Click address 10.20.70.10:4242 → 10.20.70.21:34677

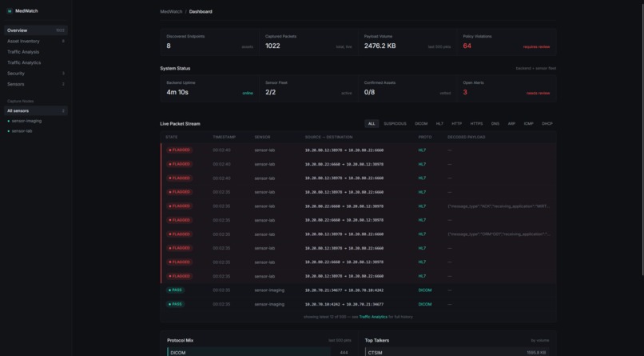pos(344,304)
